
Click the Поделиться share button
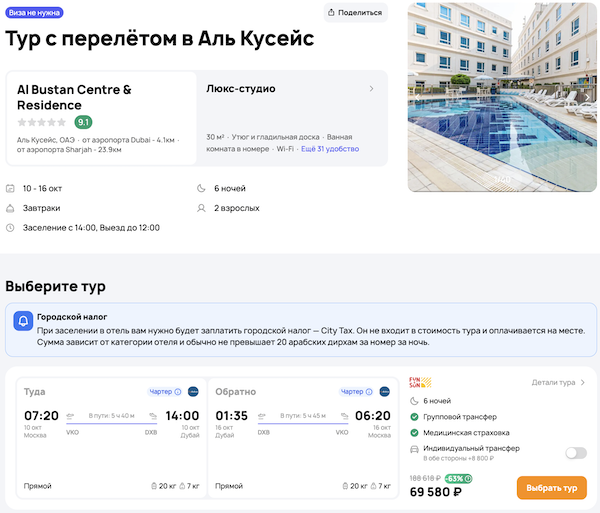pyautogui.click(x=355, y=13)
